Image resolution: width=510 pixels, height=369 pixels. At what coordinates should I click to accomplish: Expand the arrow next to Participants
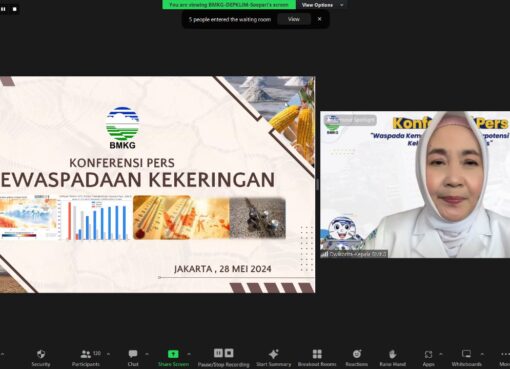click(x=108, y=354)
